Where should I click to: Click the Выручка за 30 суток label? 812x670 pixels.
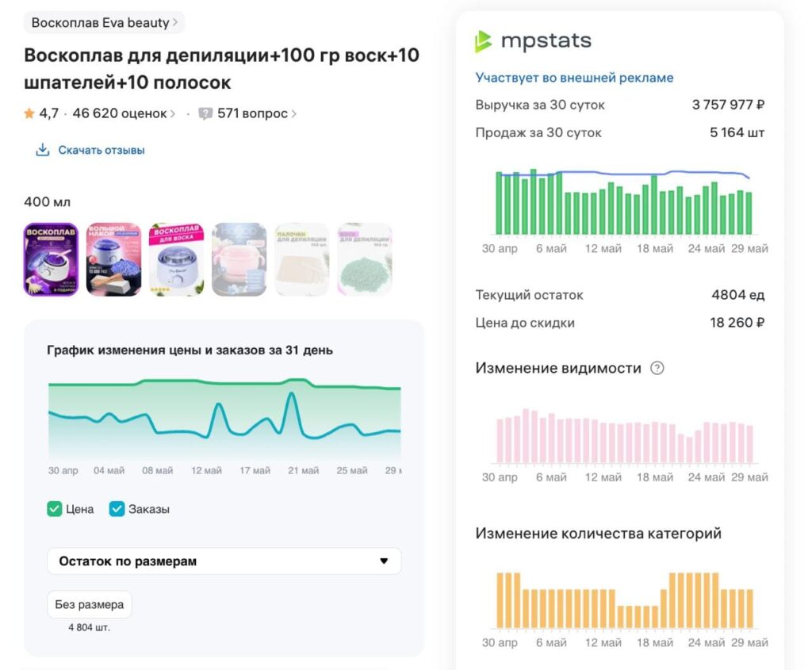pyautogui.click(x=540, y=105)
